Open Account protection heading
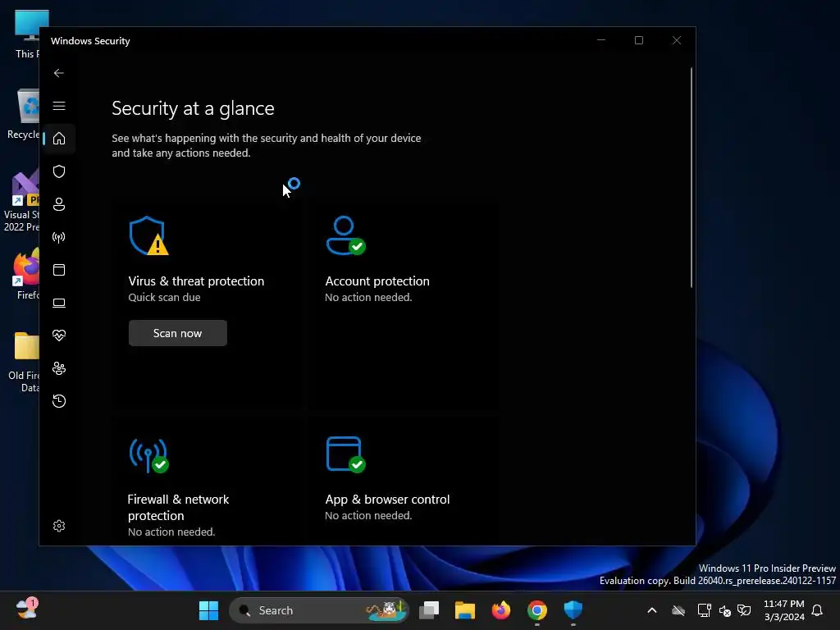Screen dimensions: 840x630 (x=377, y=281)
